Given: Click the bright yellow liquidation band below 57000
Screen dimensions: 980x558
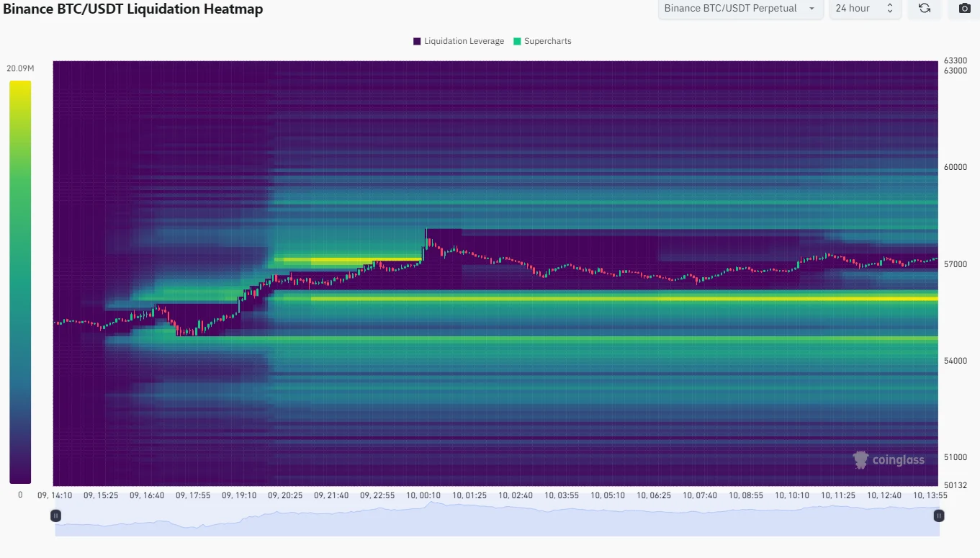Looking at the screenshot, I should [619, 298].
